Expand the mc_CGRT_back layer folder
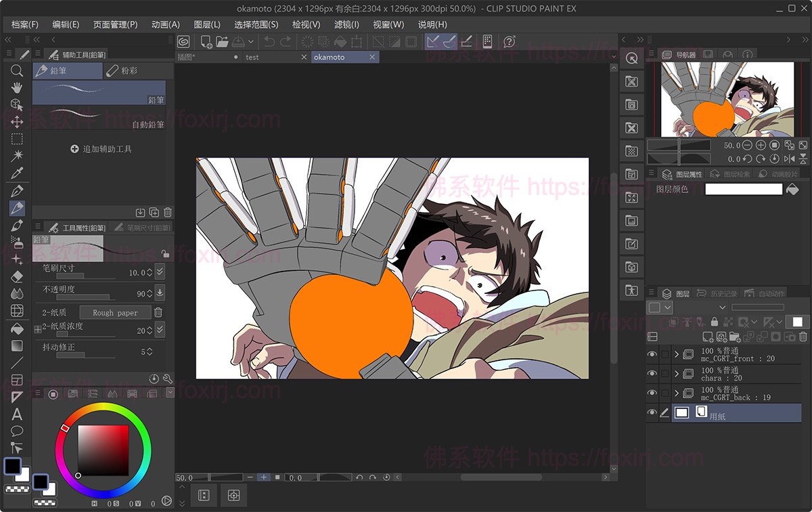Image resolution: width=812 pixels, height=512 pixels. pos(676,393)
